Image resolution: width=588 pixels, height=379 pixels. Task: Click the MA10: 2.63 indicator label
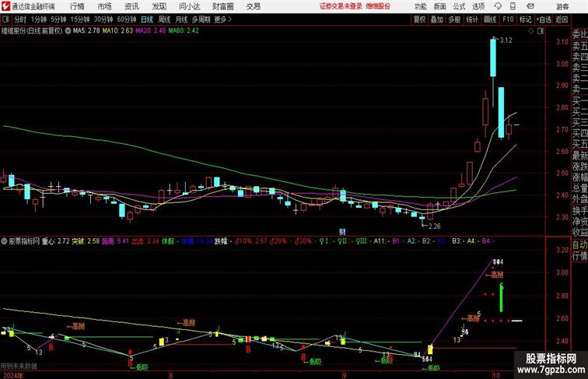click(117, 31)
